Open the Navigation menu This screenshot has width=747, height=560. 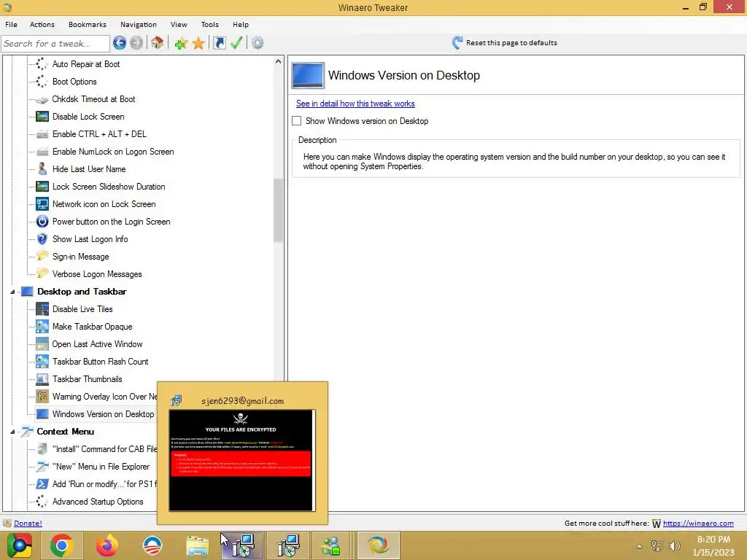point(138,24)
